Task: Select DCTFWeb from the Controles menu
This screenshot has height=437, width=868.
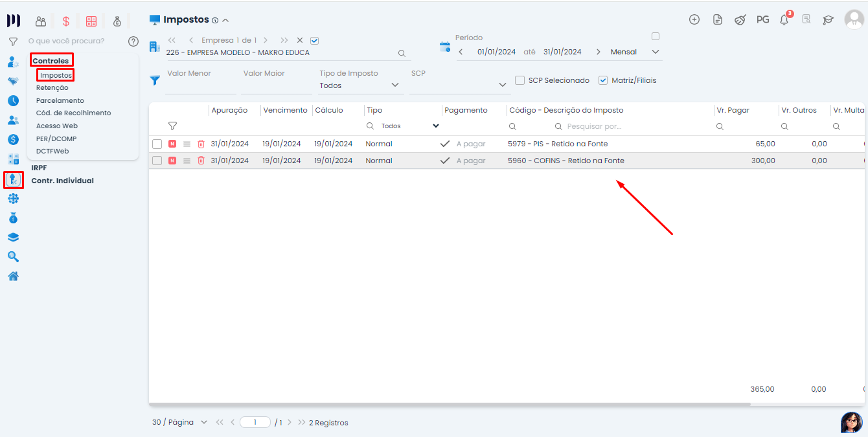Action: click(x=52, y=151)
